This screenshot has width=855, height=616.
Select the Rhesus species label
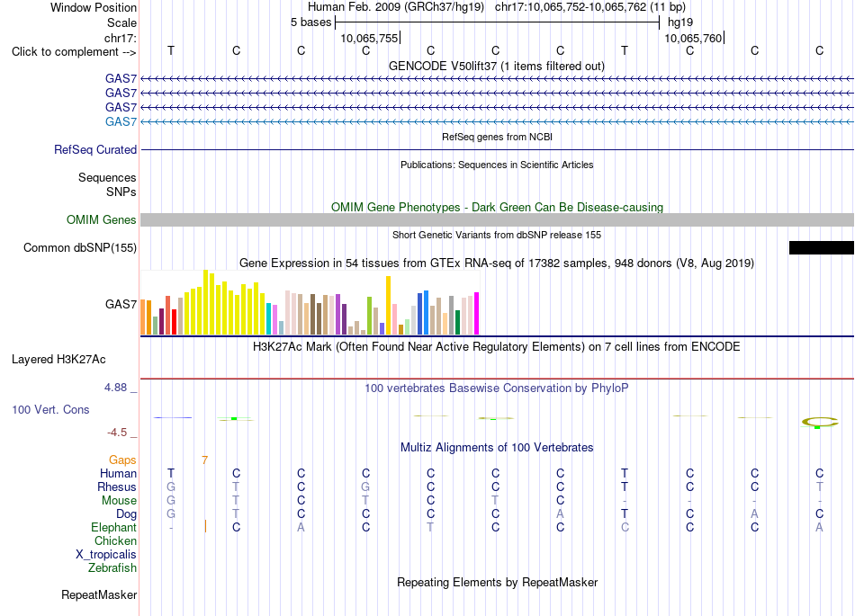(117, 487)
